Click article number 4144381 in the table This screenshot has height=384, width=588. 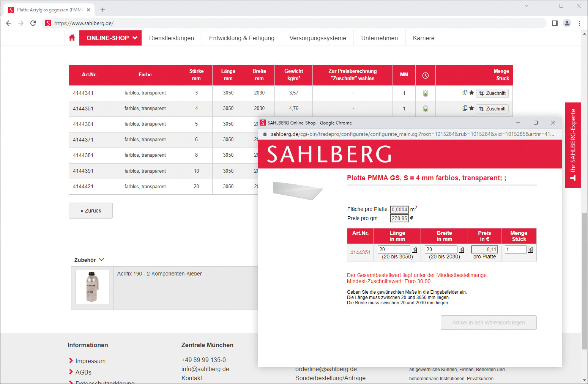(x=83, y=155)
